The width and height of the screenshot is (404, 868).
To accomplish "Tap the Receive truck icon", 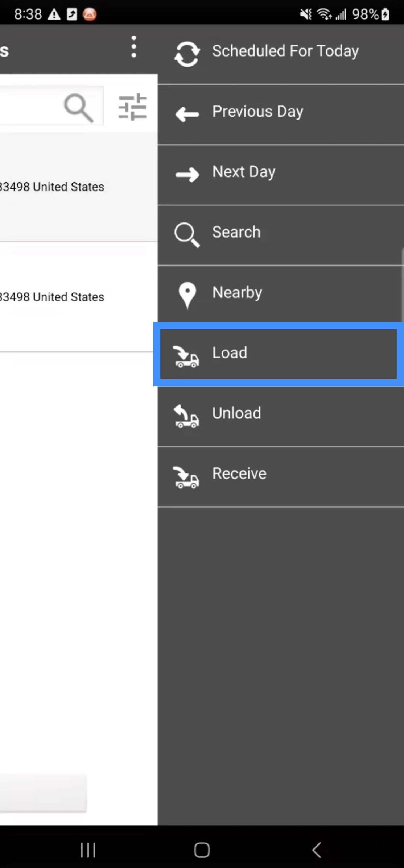I will coord(186,477).
